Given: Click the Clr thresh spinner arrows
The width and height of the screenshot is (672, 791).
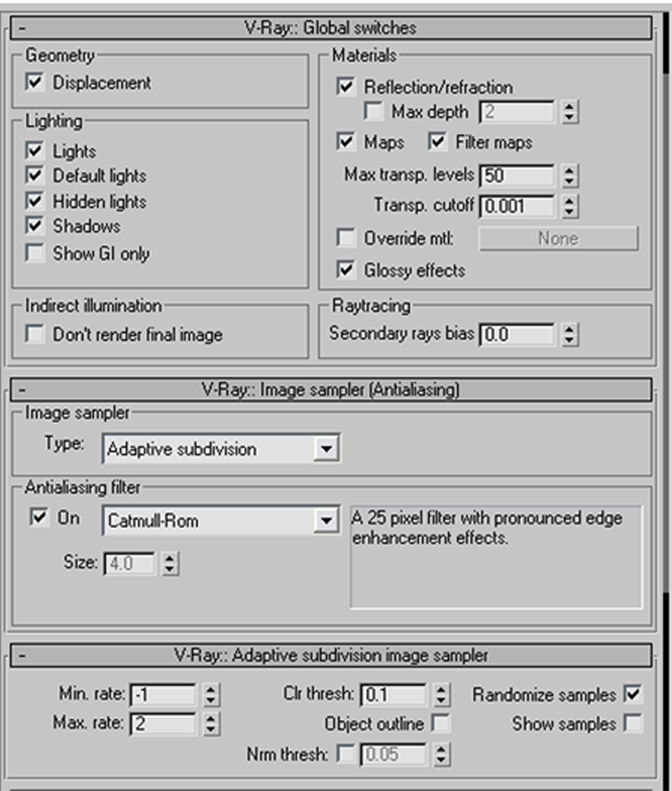Looking at the screenshot, I should pyautogui.click(x=441, y=695).
